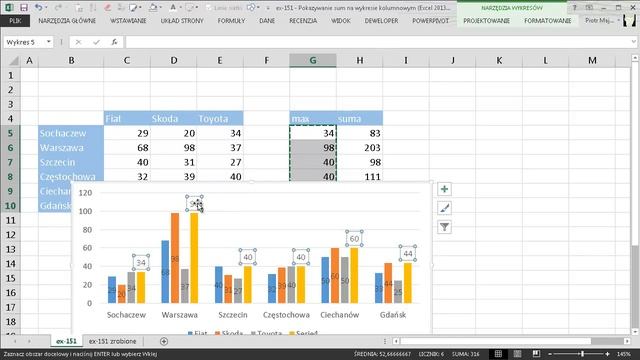Select the 44 data label above Gdańsk
The width and height of the screenshot is (640, 360).
coord(408,253)
